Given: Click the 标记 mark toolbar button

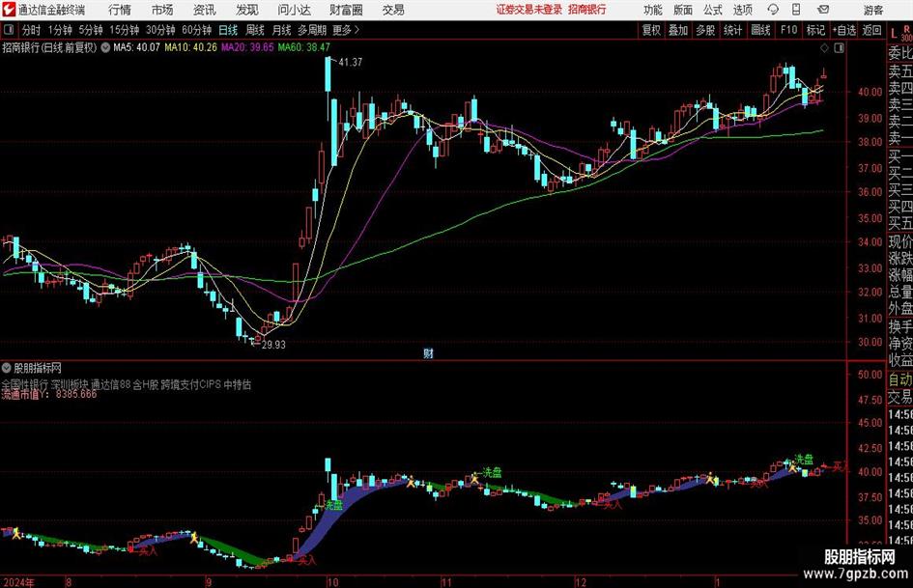Looking at the screenshot, I should 815,30.
